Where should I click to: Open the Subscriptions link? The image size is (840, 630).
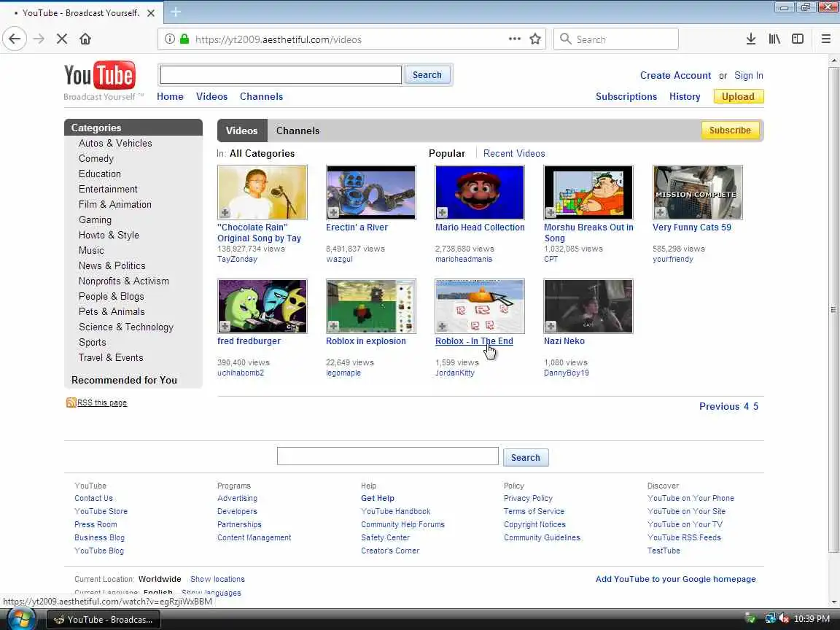pos(626,96)
